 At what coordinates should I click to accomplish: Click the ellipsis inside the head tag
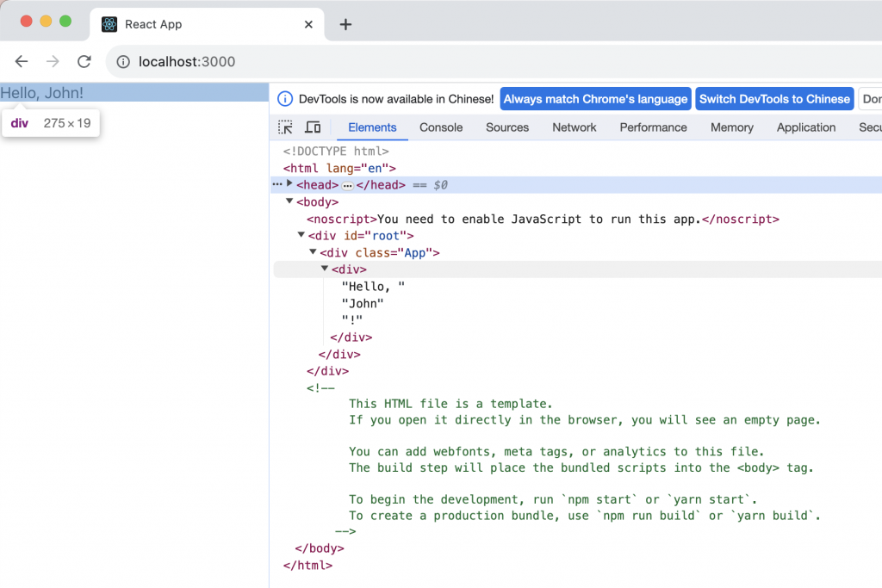(x=348, y=185)
